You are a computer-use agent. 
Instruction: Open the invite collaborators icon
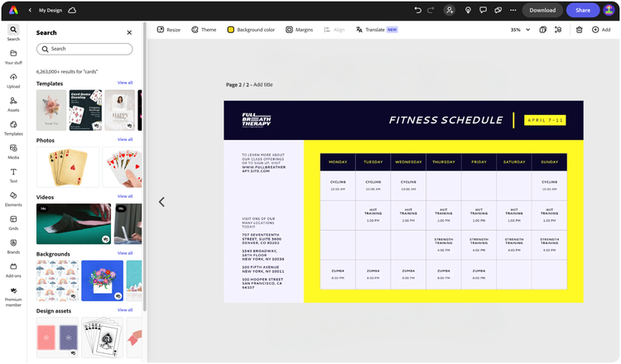tap(450, 10)
